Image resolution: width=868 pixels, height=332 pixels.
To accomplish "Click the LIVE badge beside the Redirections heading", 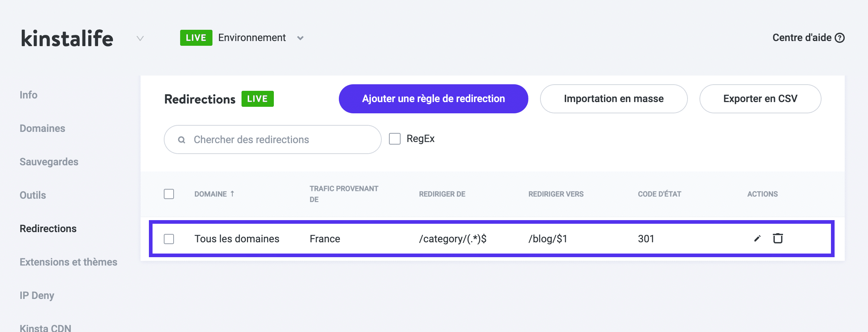I will (x=257, y=98).
